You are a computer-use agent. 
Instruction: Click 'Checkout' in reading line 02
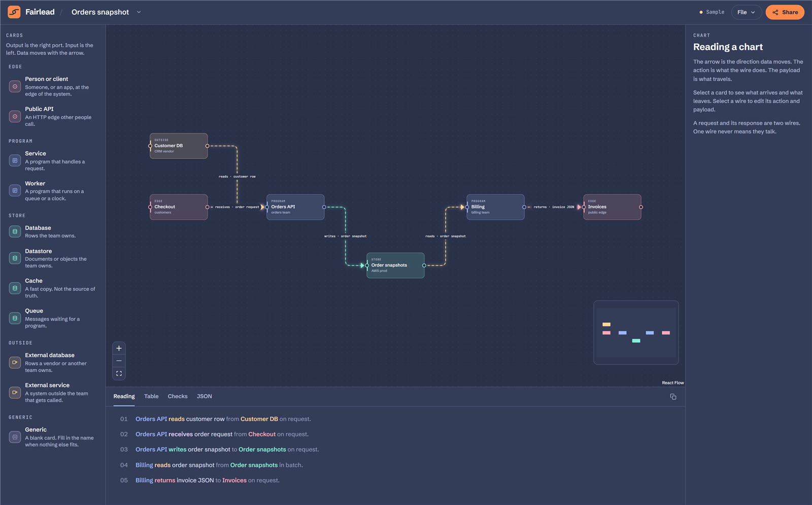tap(262, 434)
